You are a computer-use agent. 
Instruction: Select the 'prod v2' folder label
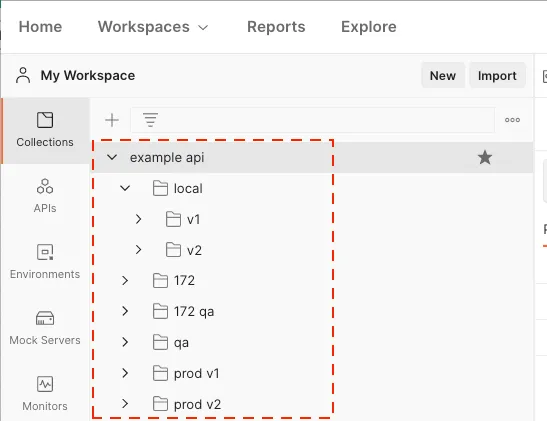(x=197, y=404)
